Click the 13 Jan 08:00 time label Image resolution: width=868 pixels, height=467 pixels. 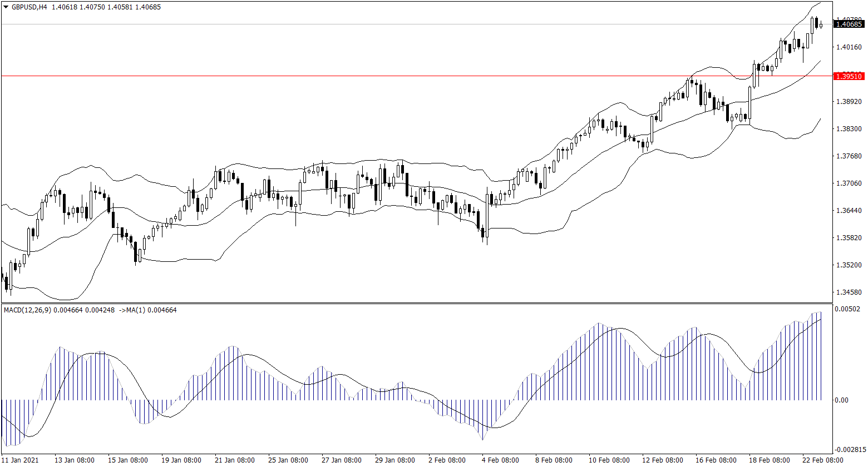tap(75, 460)
